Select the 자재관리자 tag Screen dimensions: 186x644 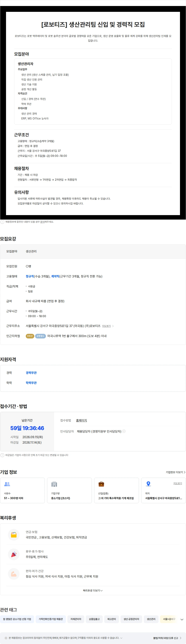coord(76,619)
